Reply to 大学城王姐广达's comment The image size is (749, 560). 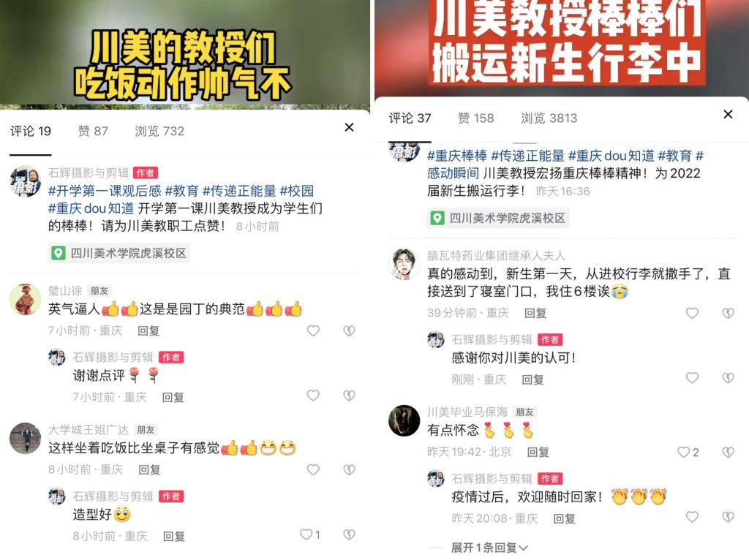pyautogui.click(x=149, y=470)
